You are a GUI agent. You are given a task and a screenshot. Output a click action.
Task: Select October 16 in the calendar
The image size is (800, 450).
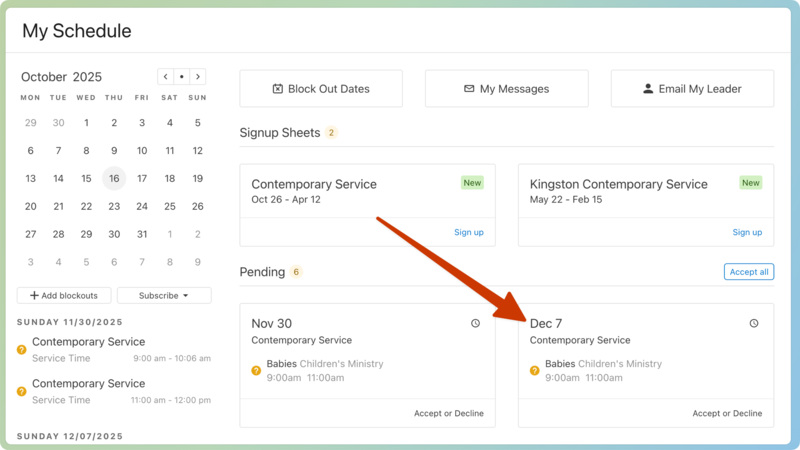114,179
